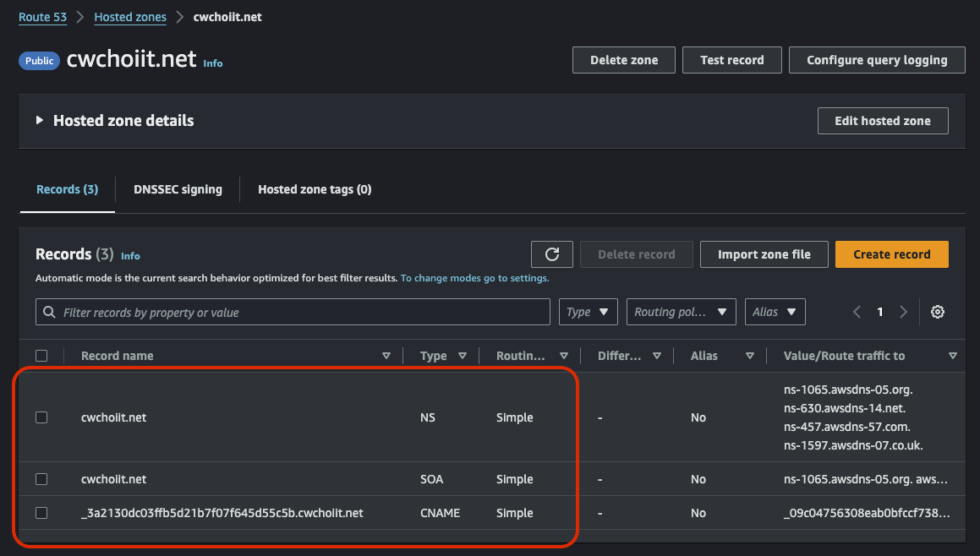Click Edit hosted zone button
The height and width of the screenshot is (556, 980).
883,121
